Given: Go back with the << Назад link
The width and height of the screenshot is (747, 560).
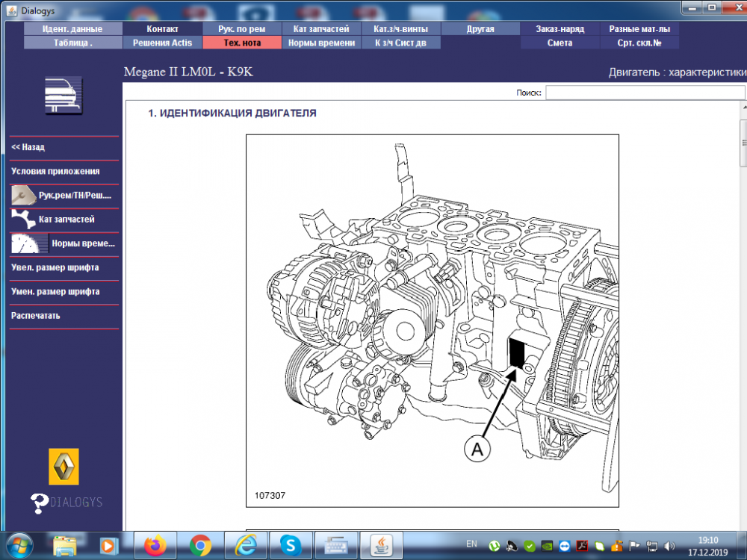Looking at the screenshot, I should (x=28, y=147).
